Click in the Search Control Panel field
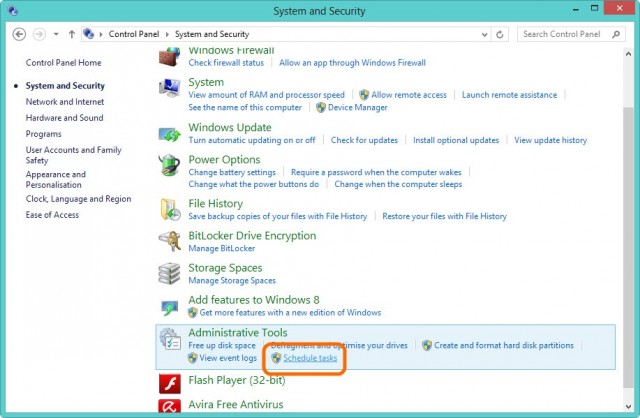Image resolution: width=640 pixels, height=418 pixels. 571,34
